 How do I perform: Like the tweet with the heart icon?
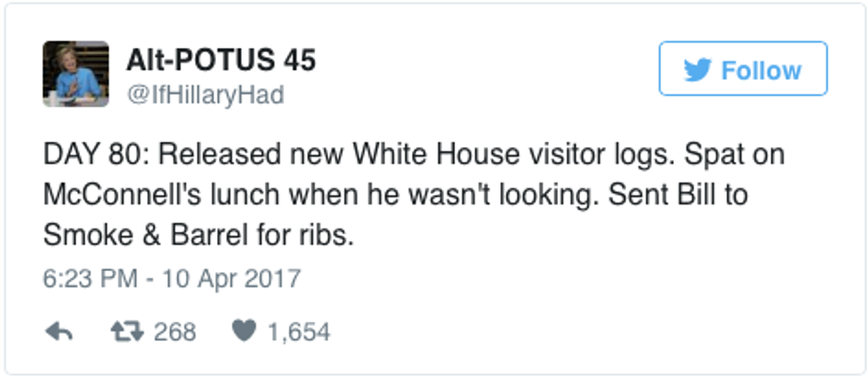click(243, 332)
